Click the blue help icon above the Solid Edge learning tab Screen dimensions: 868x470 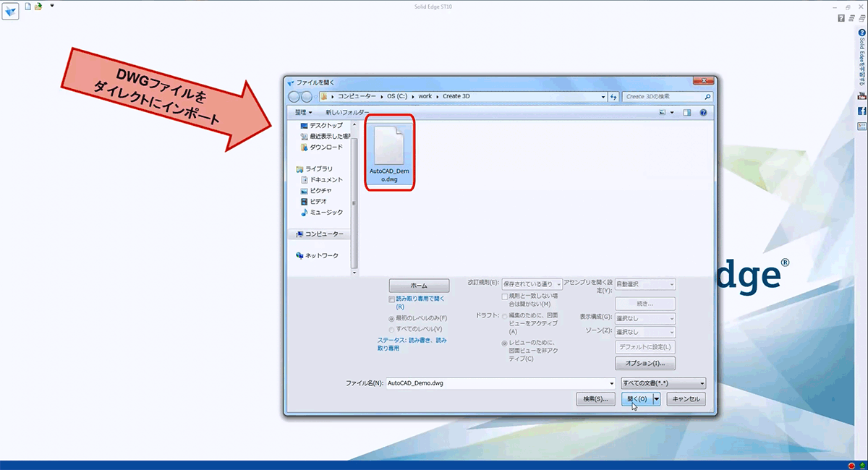[x=861, y=33]
